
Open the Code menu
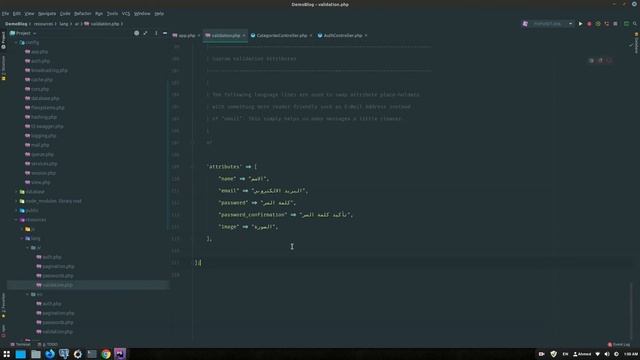[x=65, y=13]
